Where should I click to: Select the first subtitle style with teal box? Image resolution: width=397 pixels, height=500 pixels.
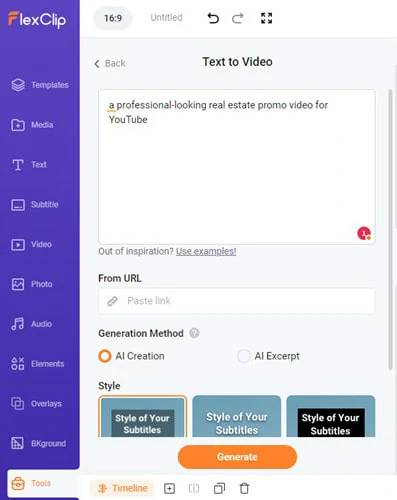[143, 417]
